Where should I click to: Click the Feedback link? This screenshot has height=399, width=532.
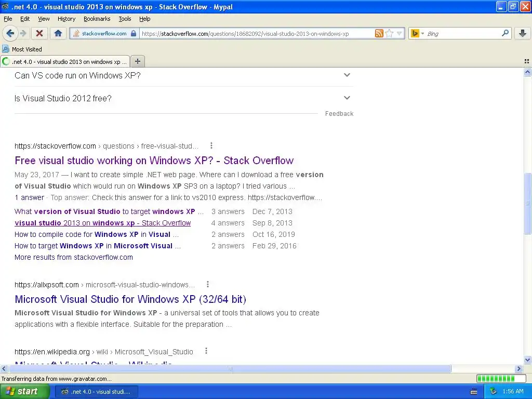click(339, 114)
